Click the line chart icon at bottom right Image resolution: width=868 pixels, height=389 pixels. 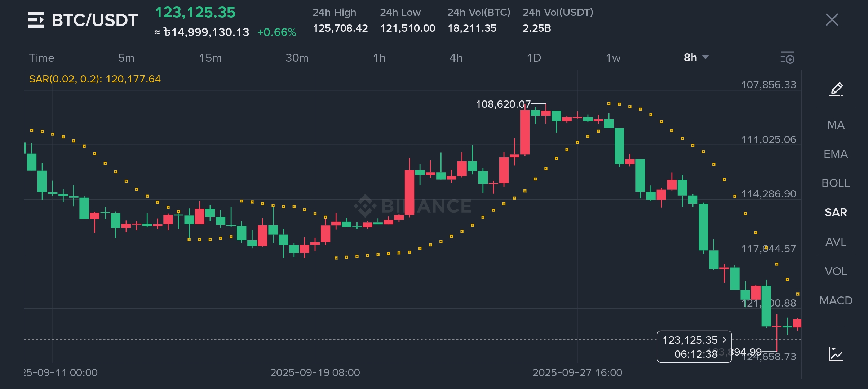pyautogui.click(x=836, y=354)
